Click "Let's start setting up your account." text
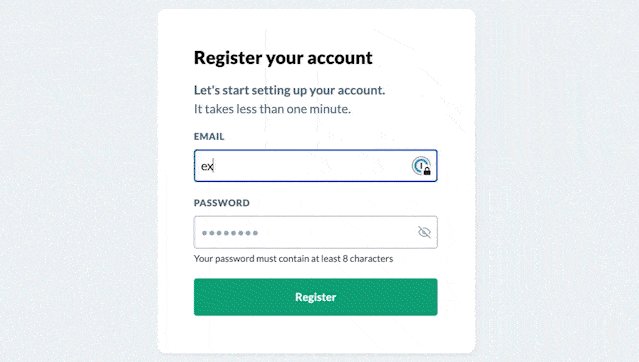 (289, 90)
